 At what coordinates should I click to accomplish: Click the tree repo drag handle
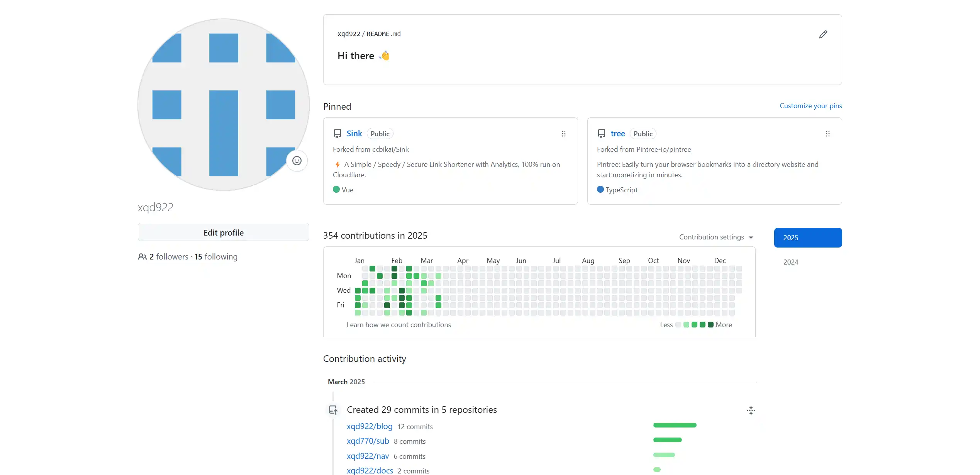coord(827,134)
